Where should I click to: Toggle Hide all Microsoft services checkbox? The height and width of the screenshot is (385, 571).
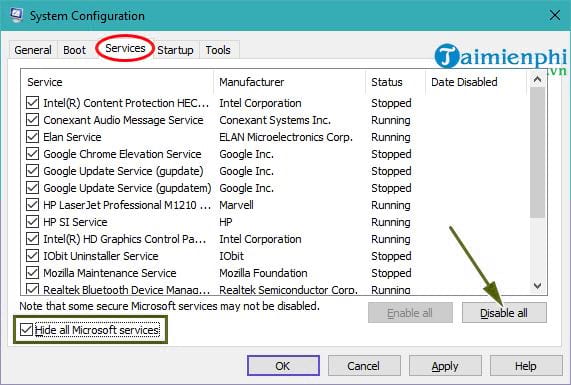pyautogui.click(x=26, y=330)
